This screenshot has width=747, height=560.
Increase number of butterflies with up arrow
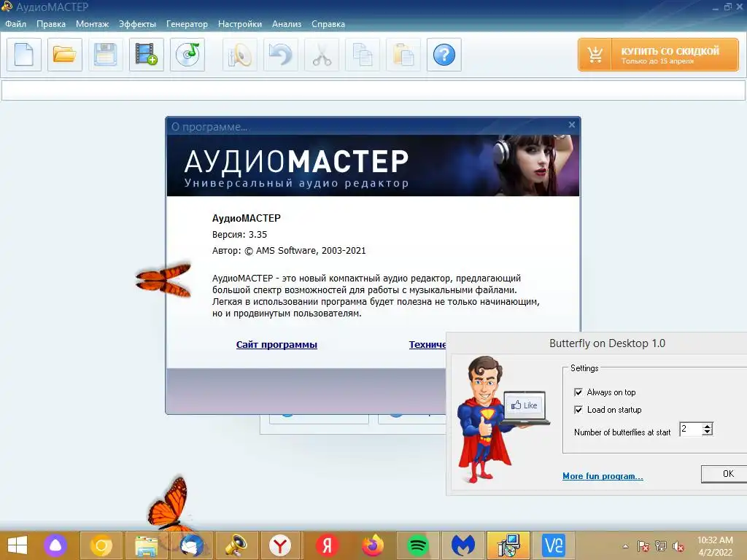pyautogui.click(x=708, y=426)
